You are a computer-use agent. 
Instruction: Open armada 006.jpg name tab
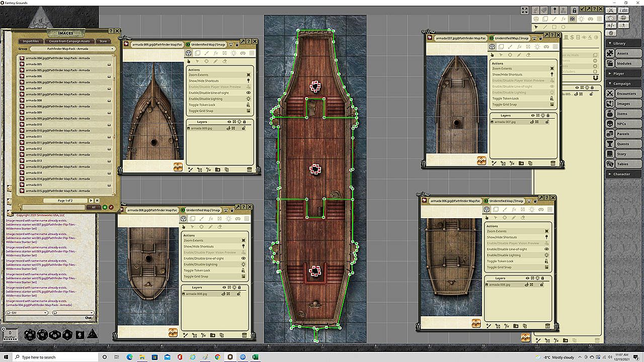454,201
